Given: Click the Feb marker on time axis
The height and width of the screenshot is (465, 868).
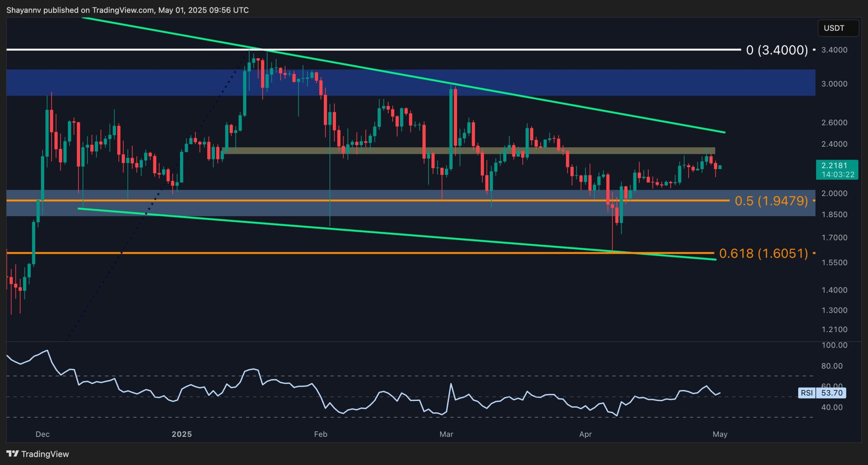Looking at the screenshot, I should pos(320,434).
